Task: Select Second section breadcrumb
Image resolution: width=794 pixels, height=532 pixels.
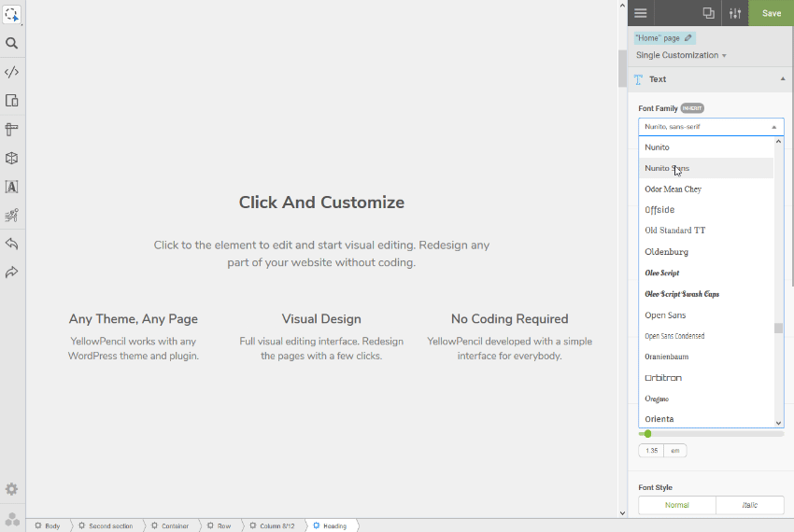Action: tap(106, 525)
